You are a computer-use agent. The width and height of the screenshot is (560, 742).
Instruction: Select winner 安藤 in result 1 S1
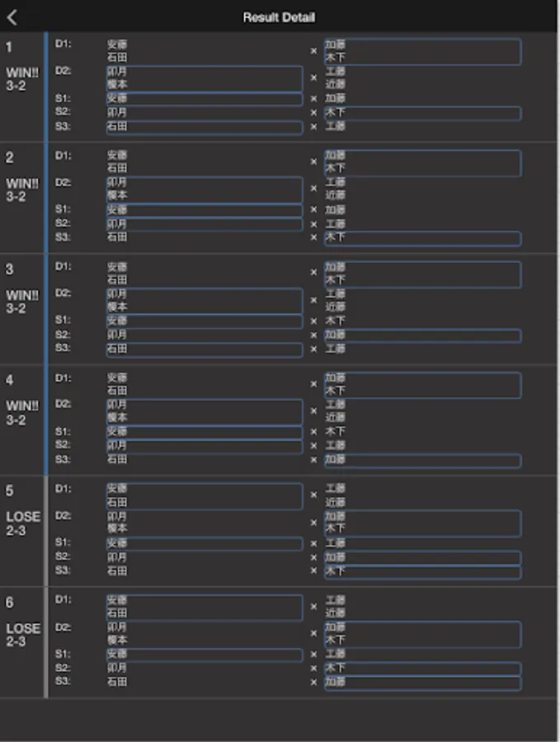(x=205, y=99)
